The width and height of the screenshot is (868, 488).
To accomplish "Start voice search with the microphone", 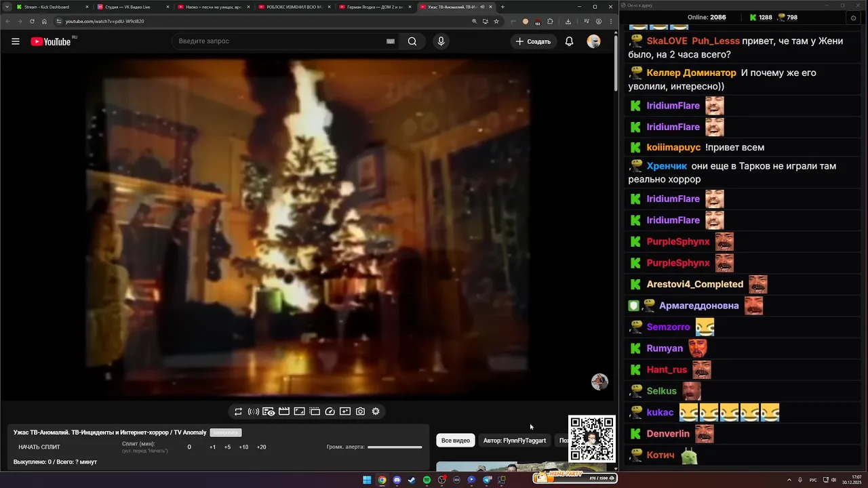I will coord(441,41).
